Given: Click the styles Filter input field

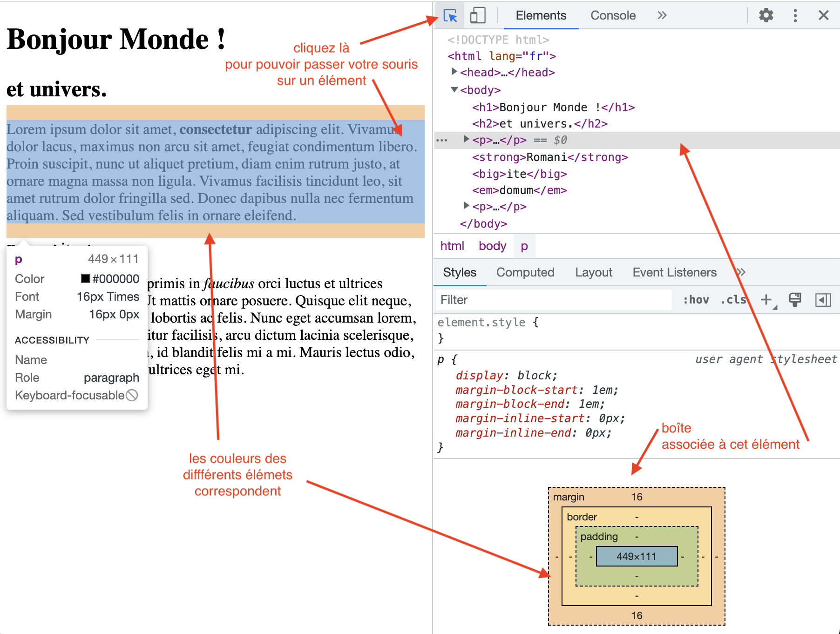Looking at the screenshot, I should click(554, 300).
